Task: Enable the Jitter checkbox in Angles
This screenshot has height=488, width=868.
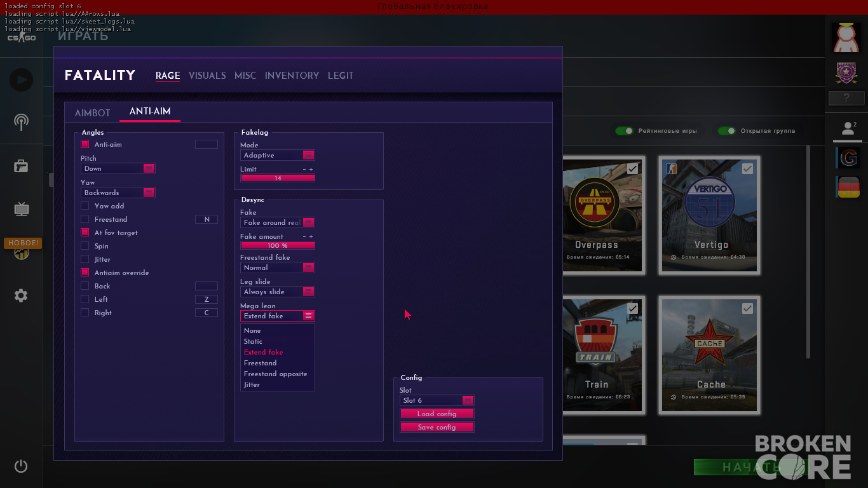Action: 85,259
